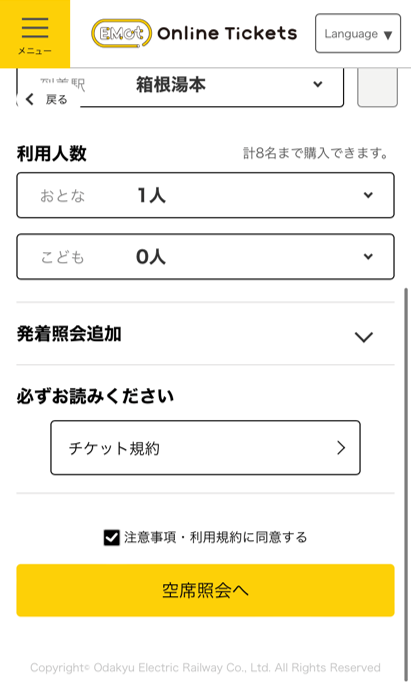411x682 pixels.
Task: Select the 箱根湯本 arrival station dropdown
Action: pyautogui.click(x=180, y=87)
